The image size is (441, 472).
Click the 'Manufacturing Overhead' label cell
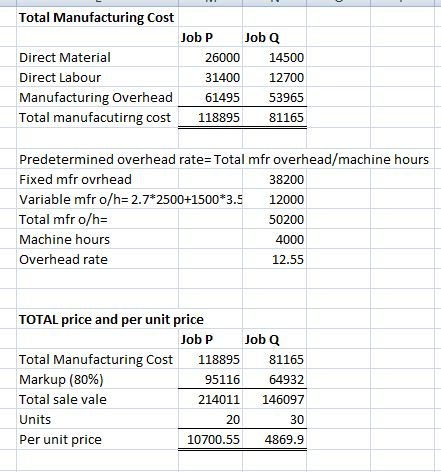(96, 97)
